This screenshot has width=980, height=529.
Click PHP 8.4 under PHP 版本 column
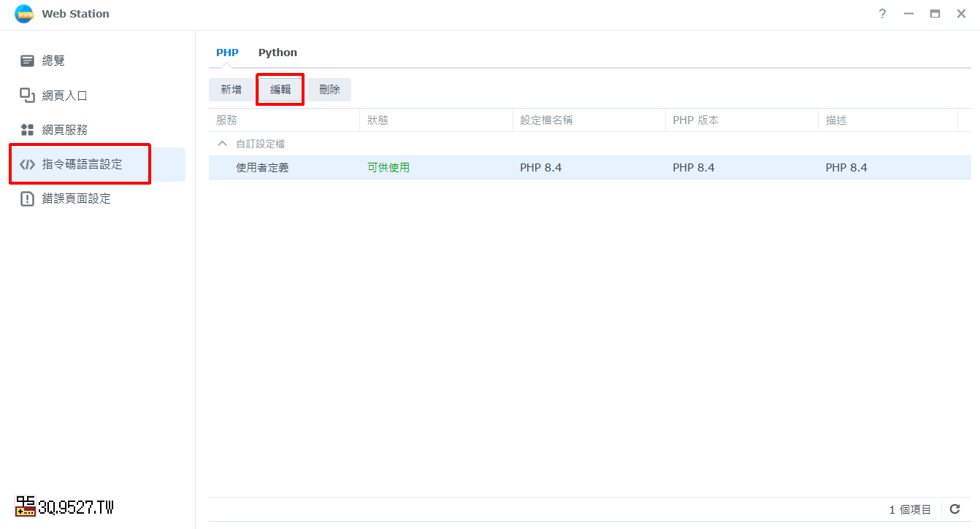click(x=694, y=168)
